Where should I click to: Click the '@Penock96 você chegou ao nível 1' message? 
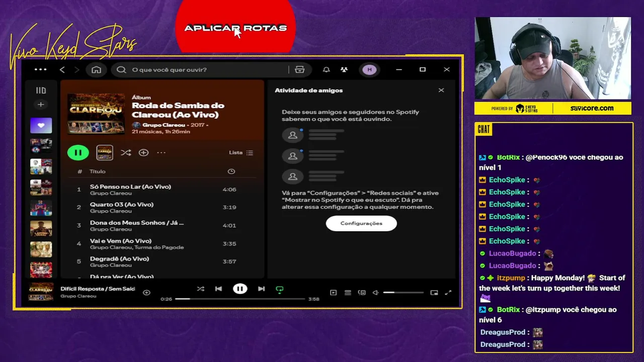click(x=551, y=162)
